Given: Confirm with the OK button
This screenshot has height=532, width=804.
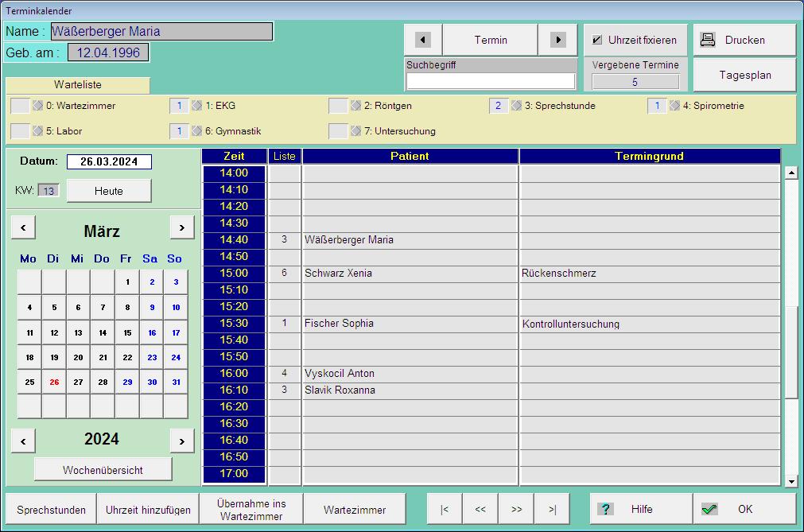Looking at the screenshot, I should click(x=745, y=509).
